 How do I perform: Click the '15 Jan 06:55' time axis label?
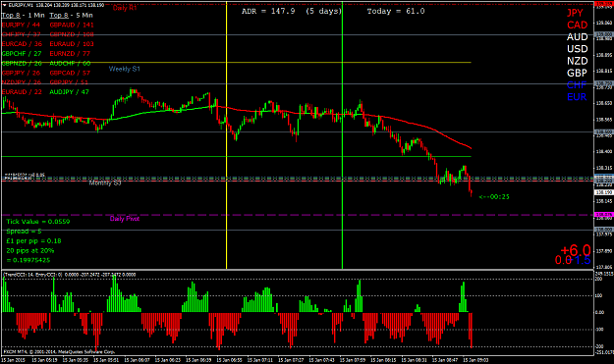[x=230, y=360]
